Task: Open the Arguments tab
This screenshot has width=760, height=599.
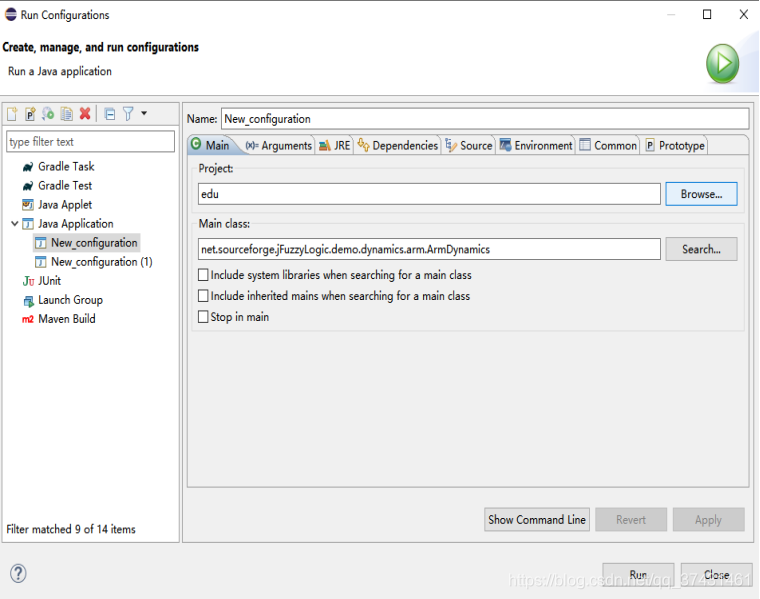Action: coord(279,145)
